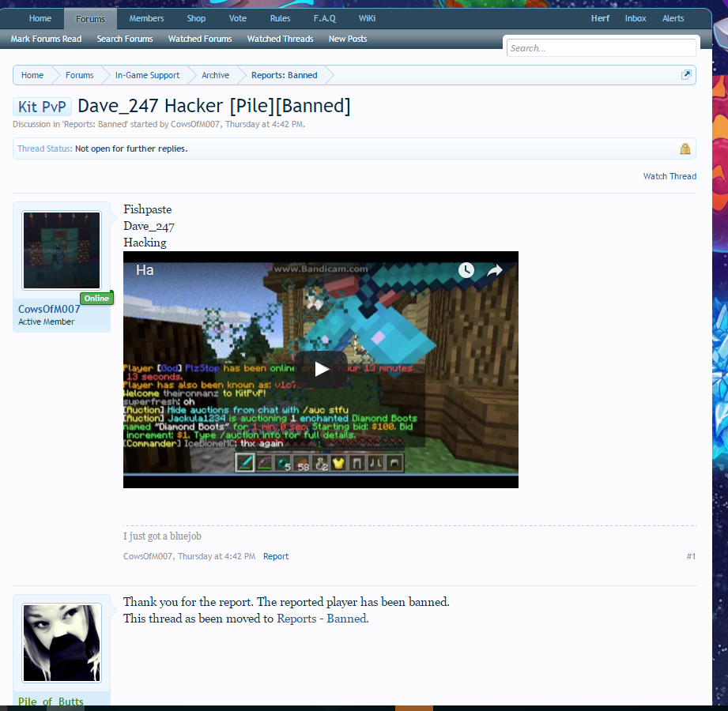
Task: Click the Watch Later clock icon on video
Action: point(466,270)
